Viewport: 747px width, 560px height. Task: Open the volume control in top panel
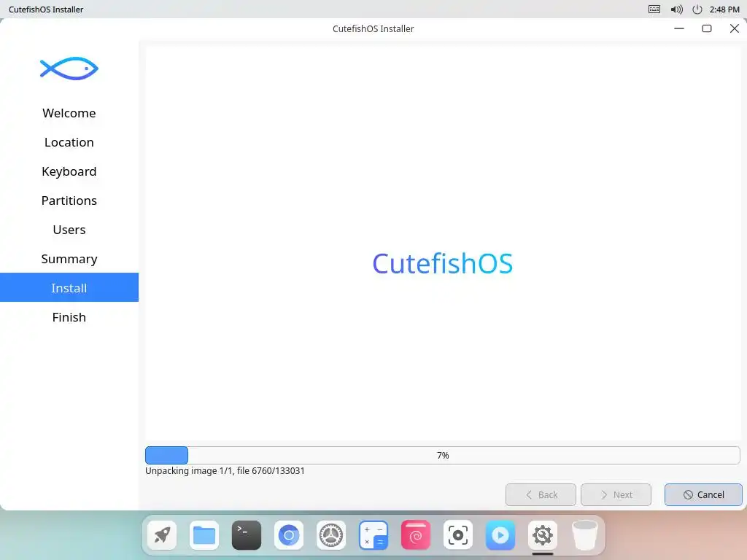point(676,9)
